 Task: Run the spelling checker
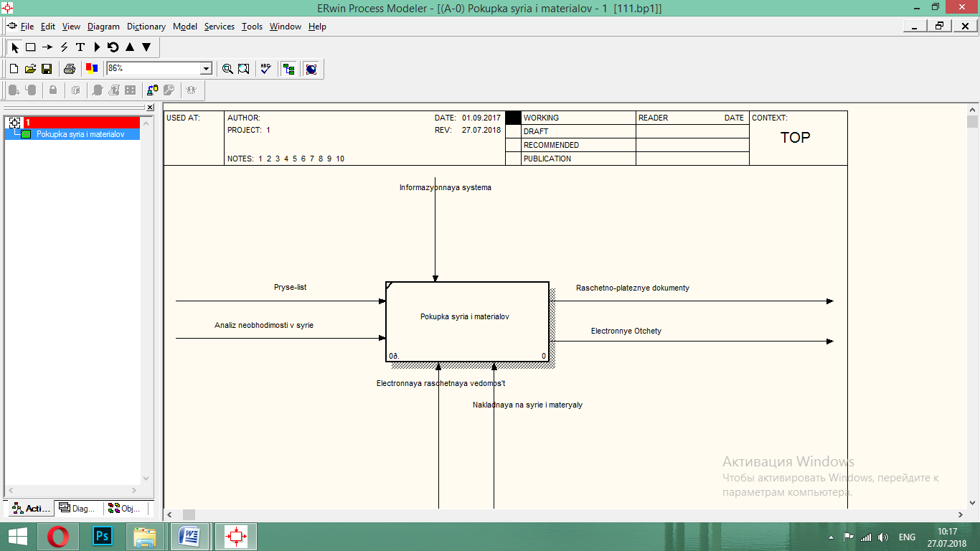click(266, 69)
